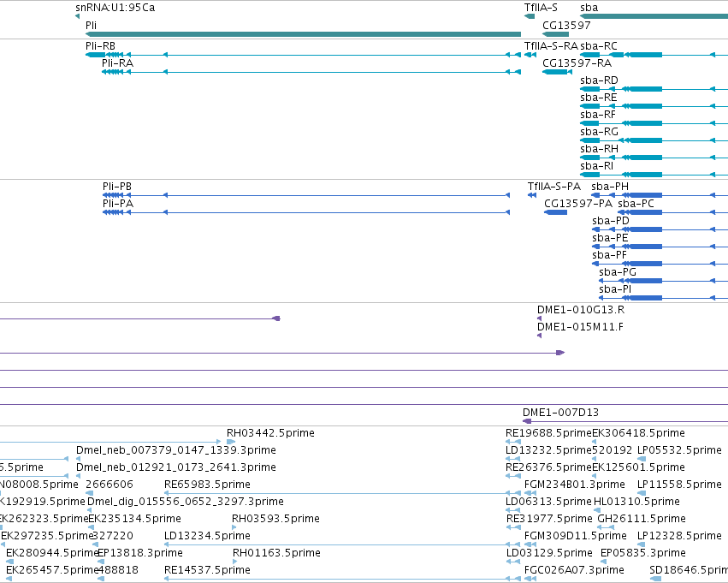Image resolution: width=728 pixels, height=583 pixels.
Task: Click the LD13234.5prime EST label
Action: [208, 536]
